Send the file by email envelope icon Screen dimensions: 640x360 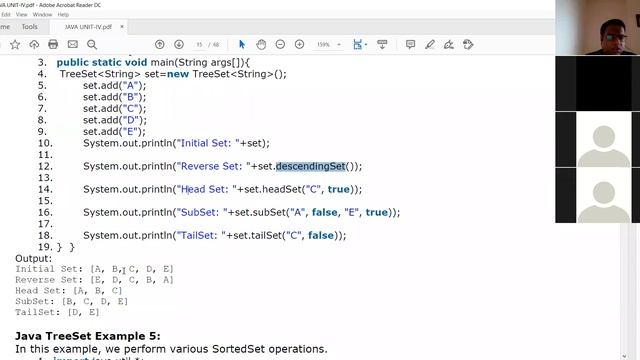click(73, 44)
